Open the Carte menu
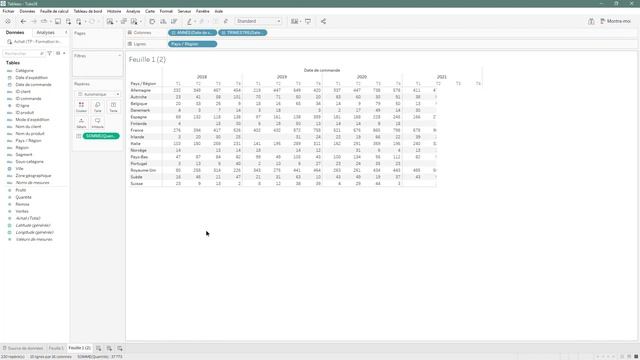The width and height of the screenshot is (640, 360). pyautogui.click(x=150, y=11)
